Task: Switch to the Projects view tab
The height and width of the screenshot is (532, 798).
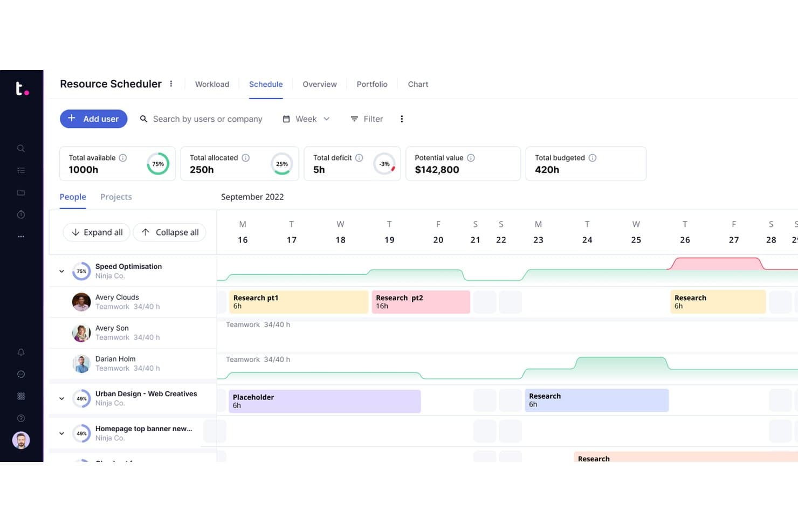Action: coord(116,197)
